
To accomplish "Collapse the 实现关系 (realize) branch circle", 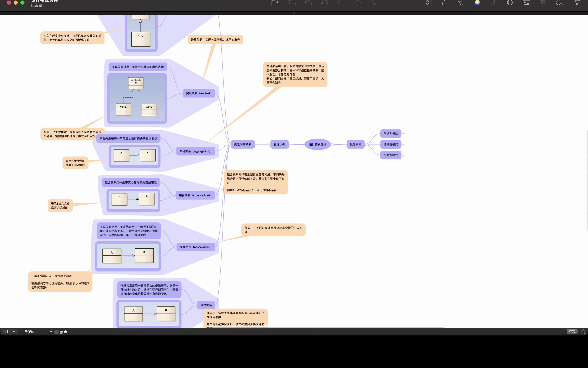I will click(x=181, y=93).
